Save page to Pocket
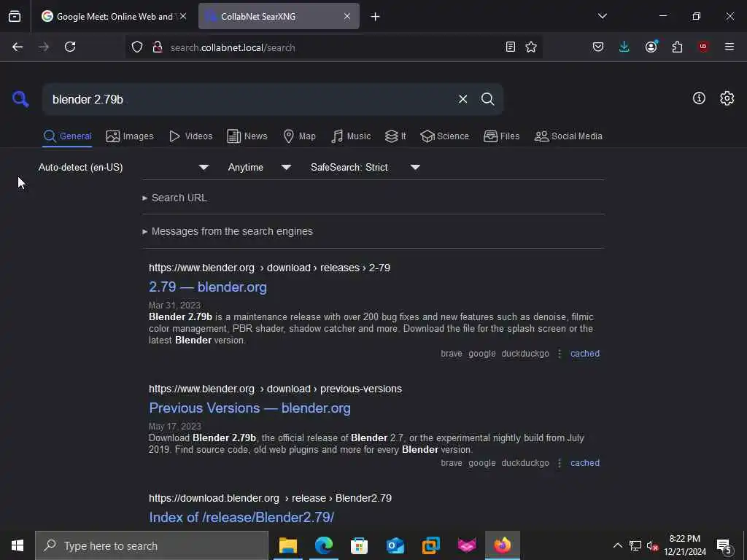 click(598, 47)
